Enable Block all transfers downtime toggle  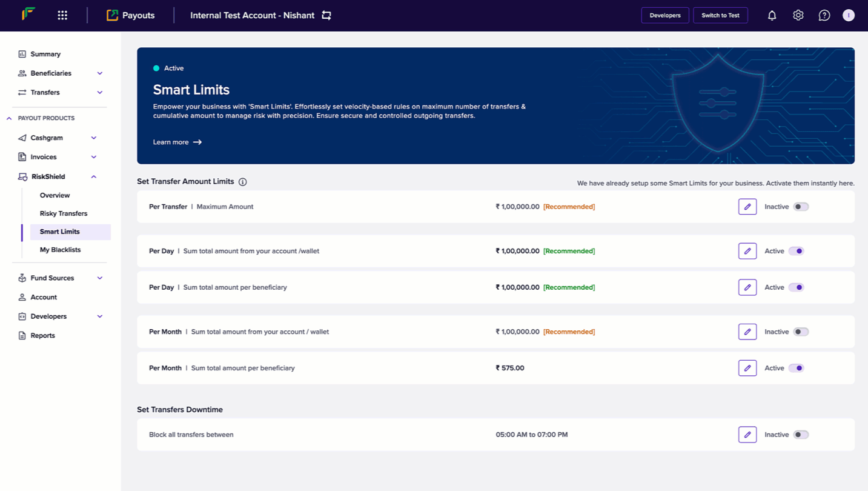pos(801,435)
